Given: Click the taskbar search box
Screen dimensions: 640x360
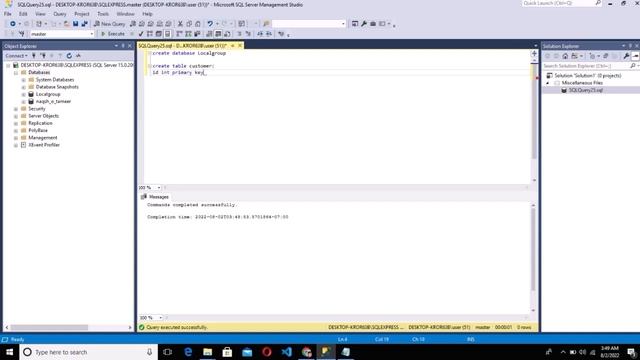Looking at the screenshot, I should click(x=89, y=352).
